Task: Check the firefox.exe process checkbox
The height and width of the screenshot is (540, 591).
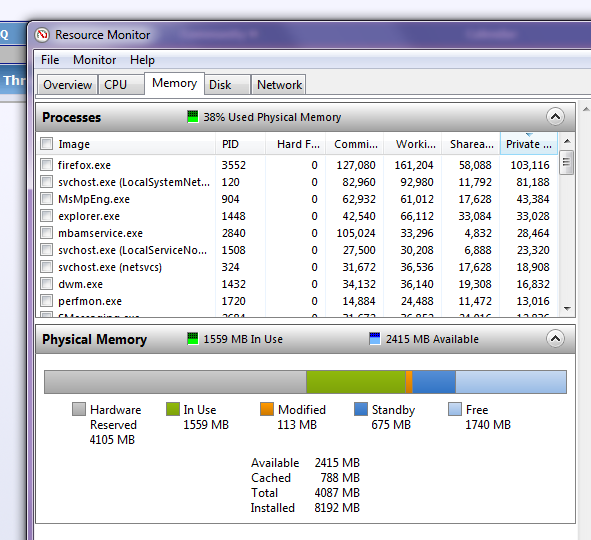Action: click(47, 165)
